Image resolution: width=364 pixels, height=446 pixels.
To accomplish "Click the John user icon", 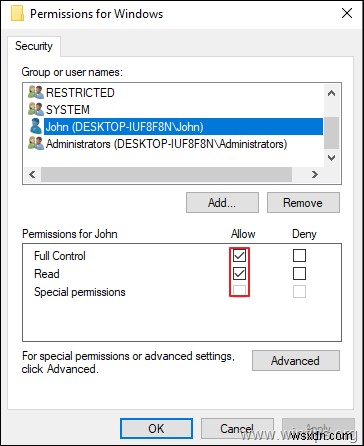I will click(36, 127).
